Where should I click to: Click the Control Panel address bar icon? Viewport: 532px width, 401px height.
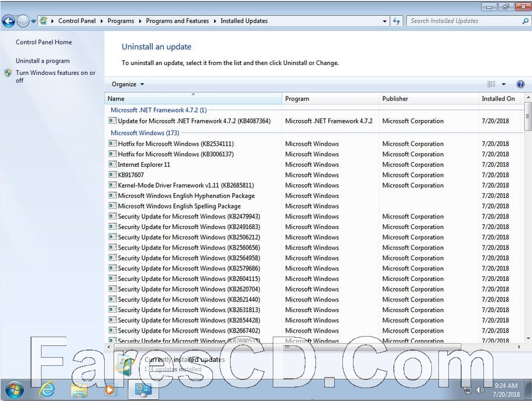[x=43, y=20]
